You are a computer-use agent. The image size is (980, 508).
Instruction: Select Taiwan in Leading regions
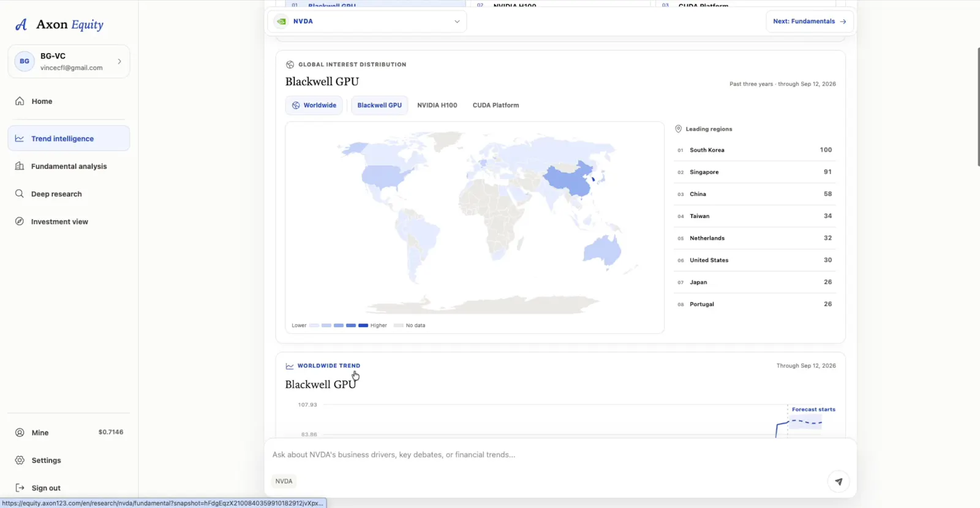pyautogui.click(x=755, y=216)
